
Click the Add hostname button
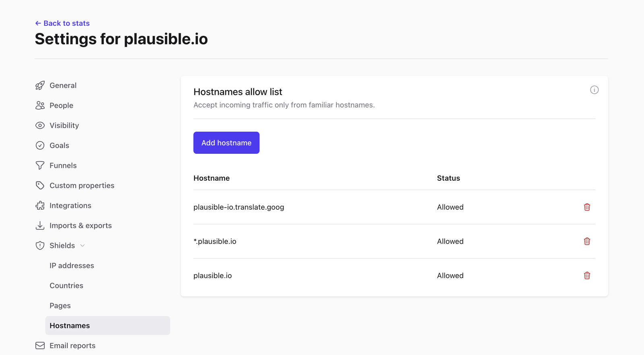[x=226, y=143]
